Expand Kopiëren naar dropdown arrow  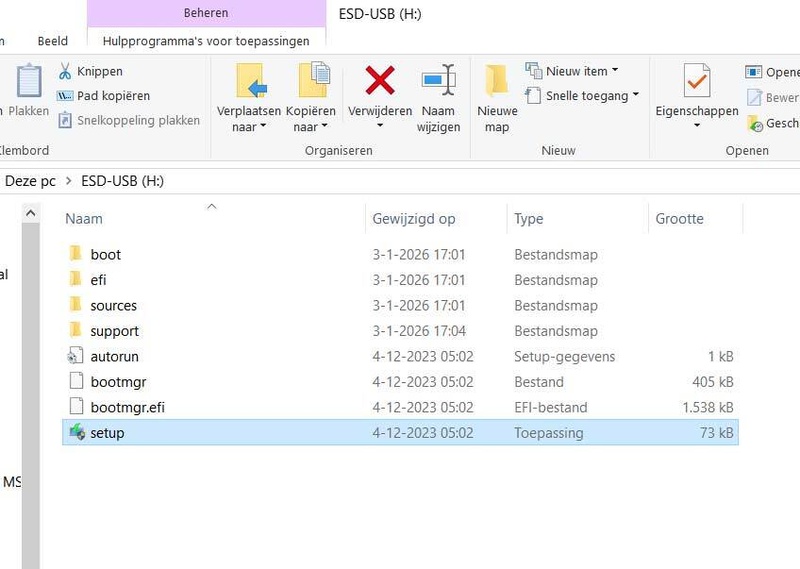coord(324,126)
